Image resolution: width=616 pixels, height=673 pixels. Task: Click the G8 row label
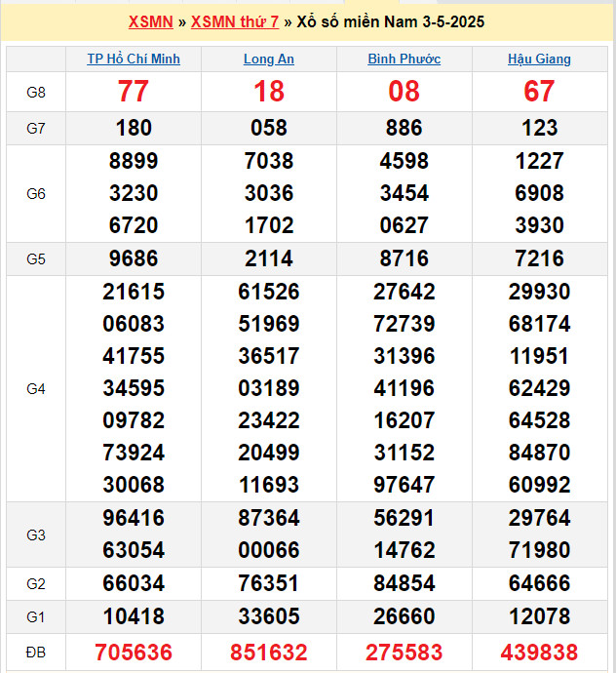(x=36, y=92)
